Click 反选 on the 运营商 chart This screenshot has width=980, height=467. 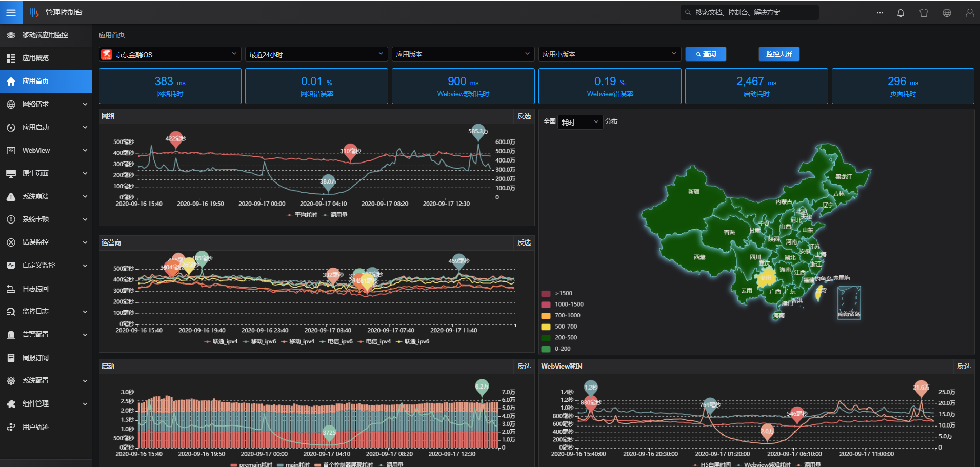coord(524,242)
